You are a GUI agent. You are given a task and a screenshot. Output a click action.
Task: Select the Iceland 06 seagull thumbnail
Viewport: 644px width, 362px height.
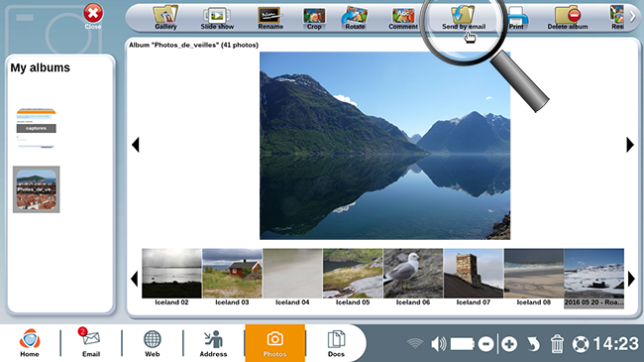pyautogui.click(x=413, y=278)
